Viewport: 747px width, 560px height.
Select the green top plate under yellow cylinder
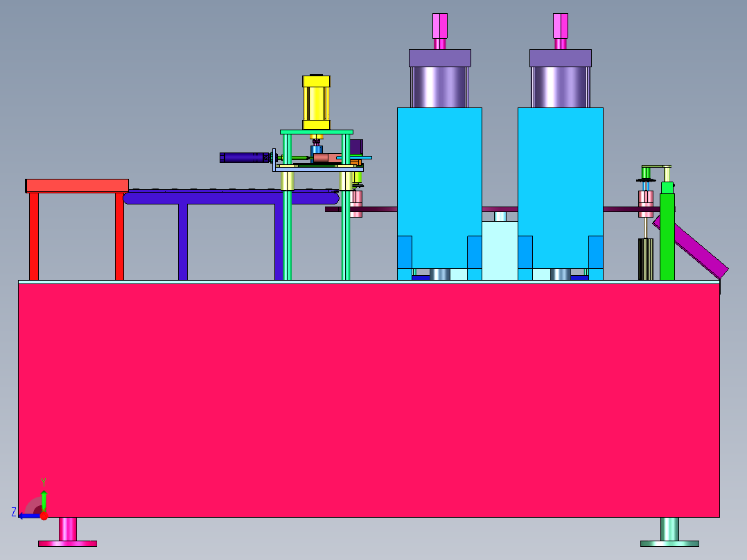tap(316, 132)
